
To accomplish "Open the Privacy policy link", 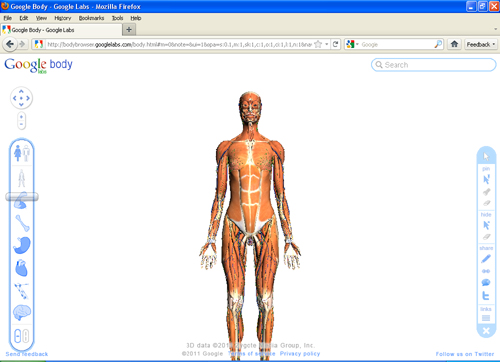I will point(300,354).
